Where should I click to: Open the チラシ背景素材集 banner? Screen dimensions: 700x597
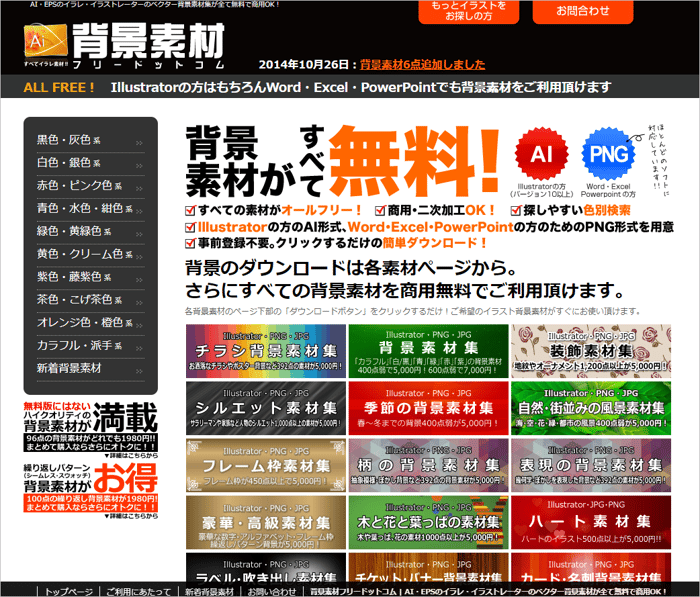(266, 351)
